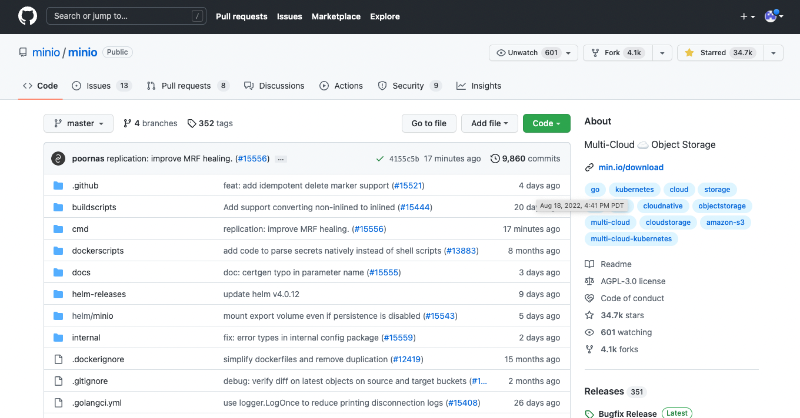Image resolution: width=800 pixels, height=418 pixels.
Task: Click the AGPL-3.0 license link
Action: pos(633,281)
